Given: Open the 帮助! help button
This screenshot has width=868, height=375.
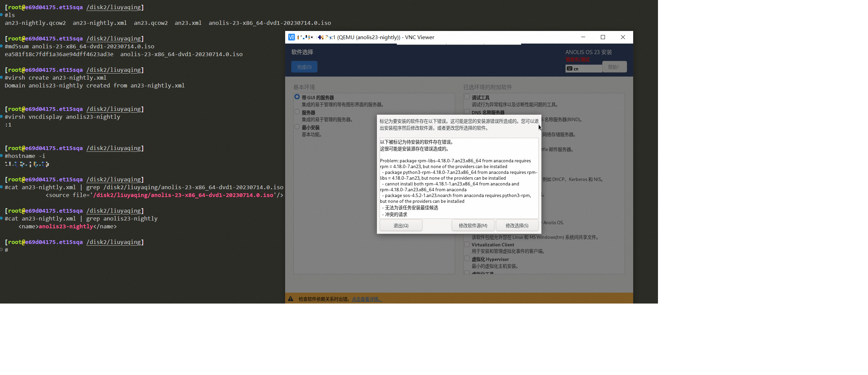Looking at the screenshot, I should pos(614,67).
